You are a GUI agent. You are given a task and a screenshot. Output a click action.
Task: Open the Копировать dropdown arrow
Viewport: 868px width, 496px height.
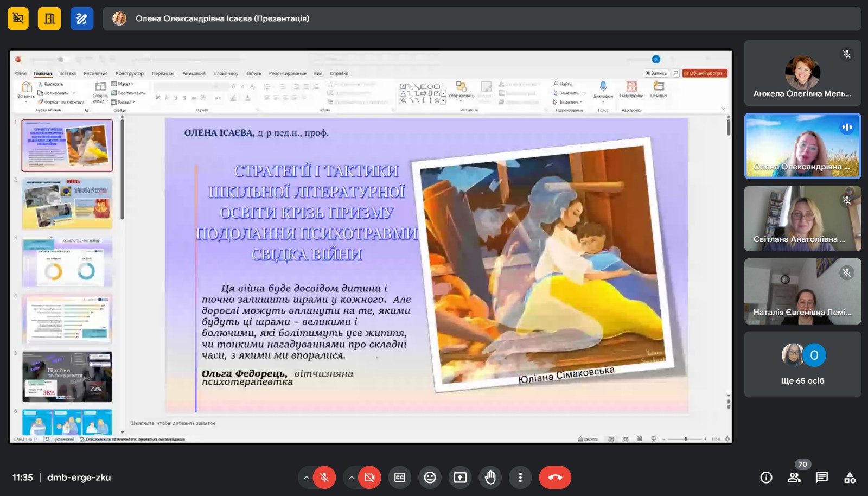click(x=74, y=93)
